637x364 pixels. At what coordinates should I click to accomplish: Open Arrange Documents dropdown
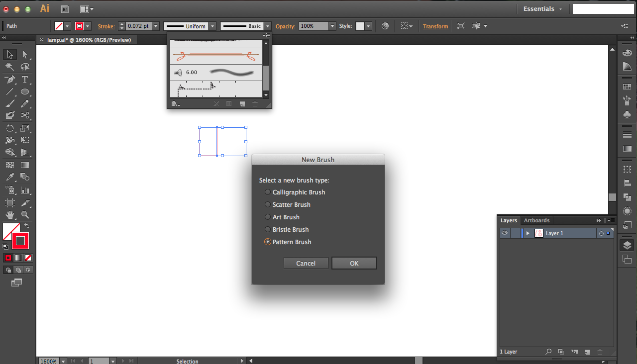click(87, 9)
